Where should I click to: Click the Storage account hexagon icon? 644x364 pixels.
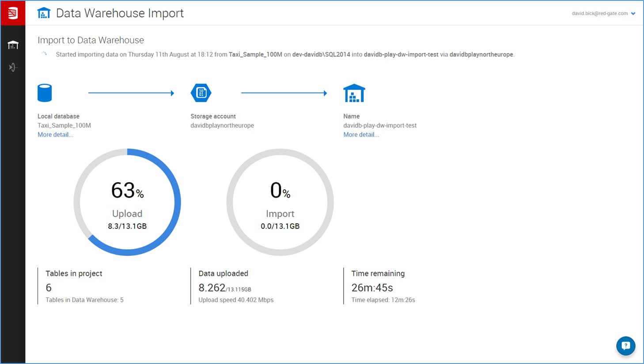pyautogui.click(x=201, y=93)
